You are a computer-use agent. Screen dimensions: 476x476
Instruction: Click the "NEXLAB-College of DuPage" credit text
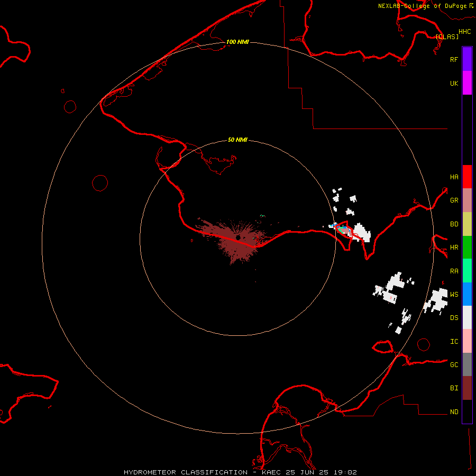(422, 6)
